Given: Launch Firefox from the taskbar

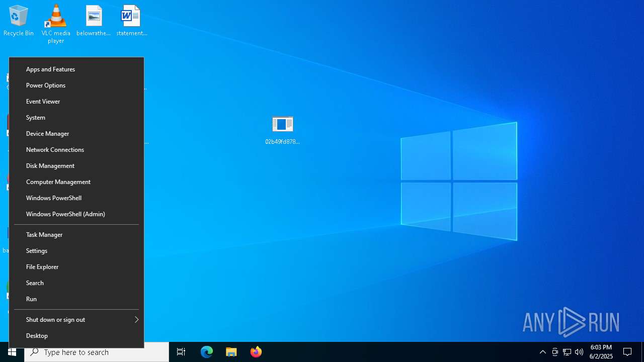Looking at the screenshot, I should coord(256,352).
